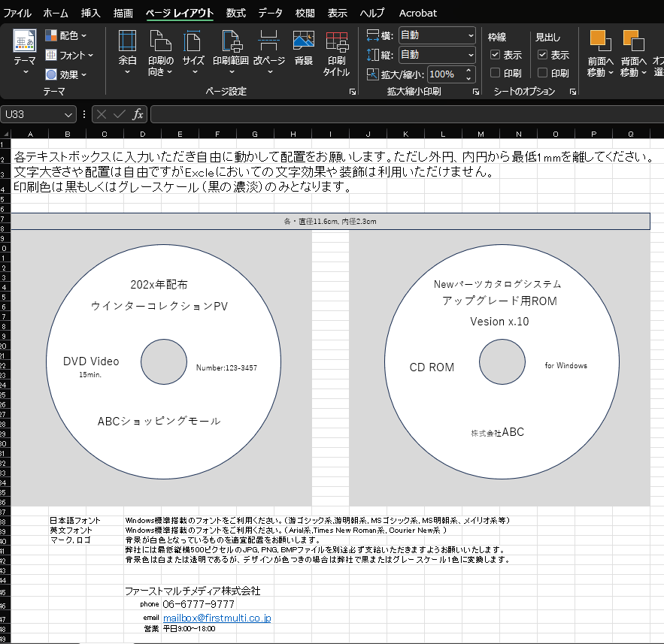Switch to the Acrobat tab

417,13
